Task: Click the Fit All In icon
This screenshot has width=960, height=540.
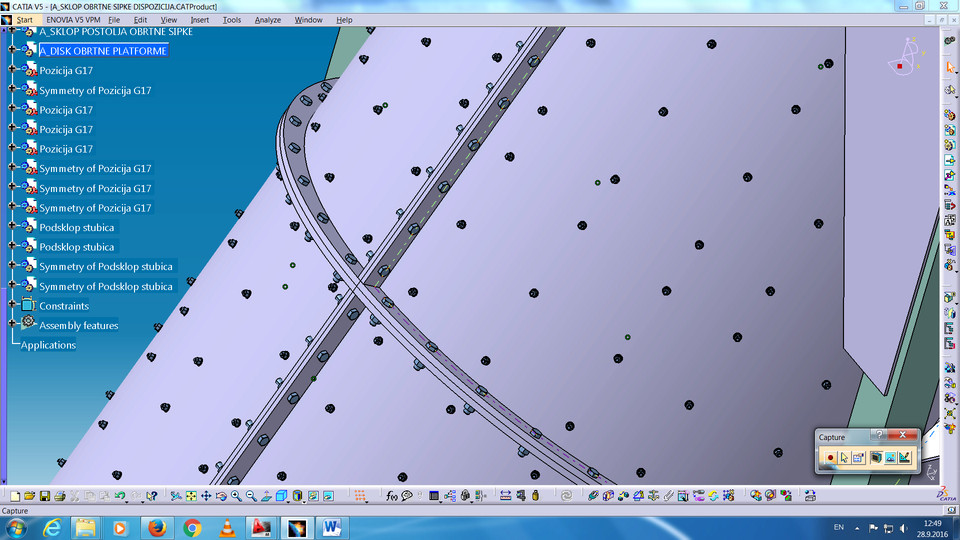Action: tap(191, 496)
